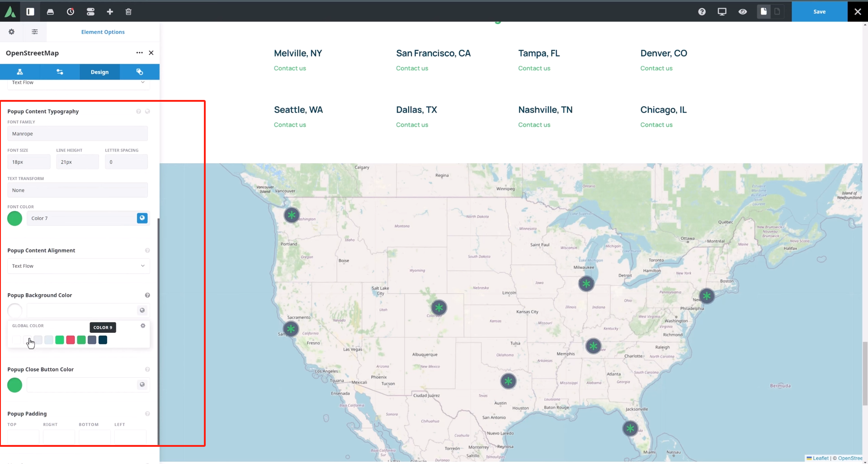Open the Text Transform None dropdown
Image resolution: width=868 pixels, height=464 pixels.
point(77,190)
